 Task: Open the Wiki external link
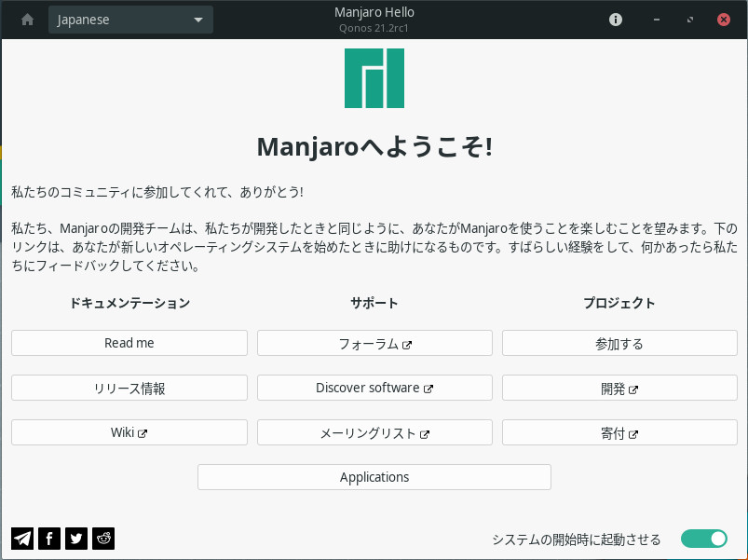[129, 432]
